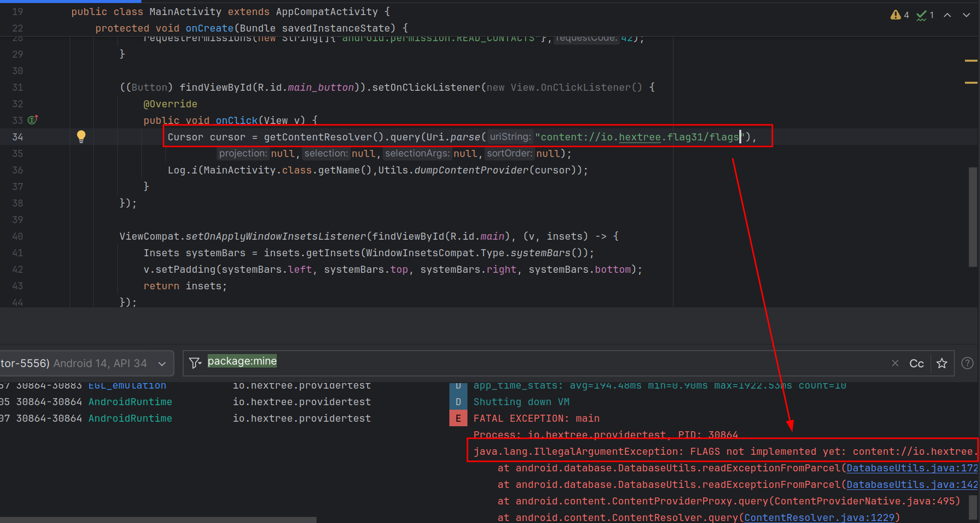980x523 pixels.
Task: Click the v.setPadding line 42 code
Action: click(393, 269)
